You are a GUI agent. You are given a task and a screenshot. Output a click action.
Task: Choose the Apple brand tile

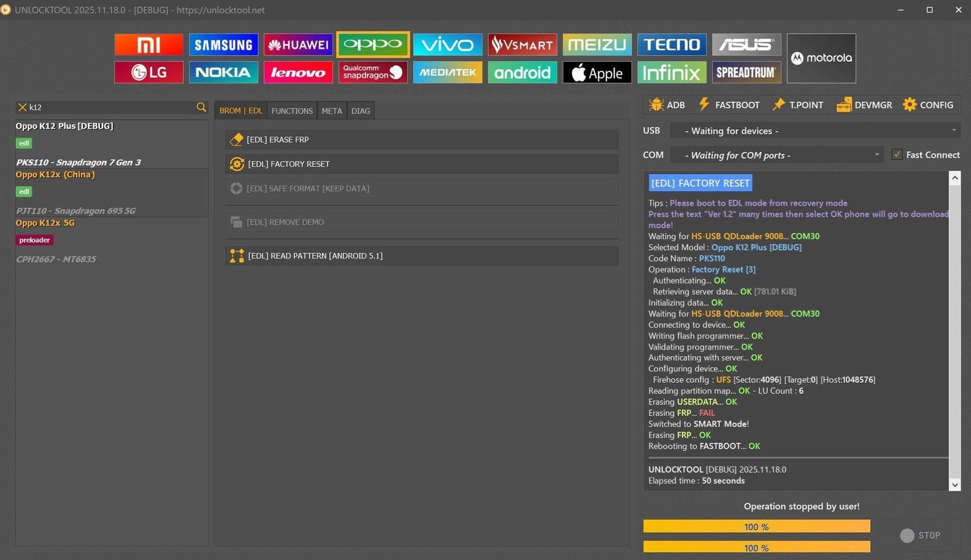[x=597, y=72]
